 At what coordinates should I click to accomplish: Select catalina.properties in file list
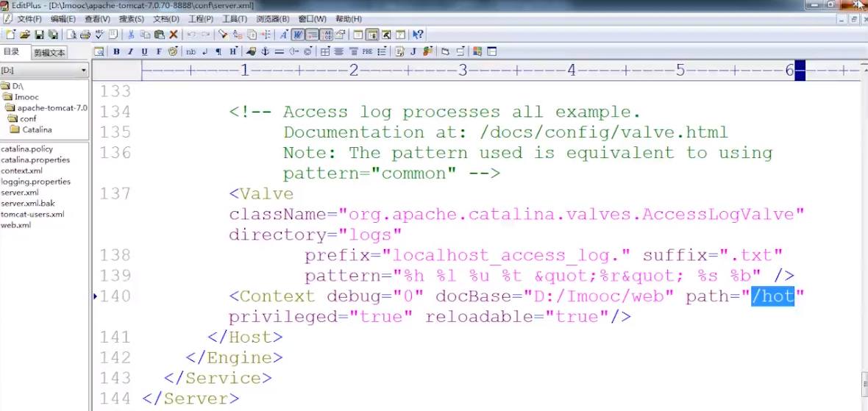coord(35,160)
